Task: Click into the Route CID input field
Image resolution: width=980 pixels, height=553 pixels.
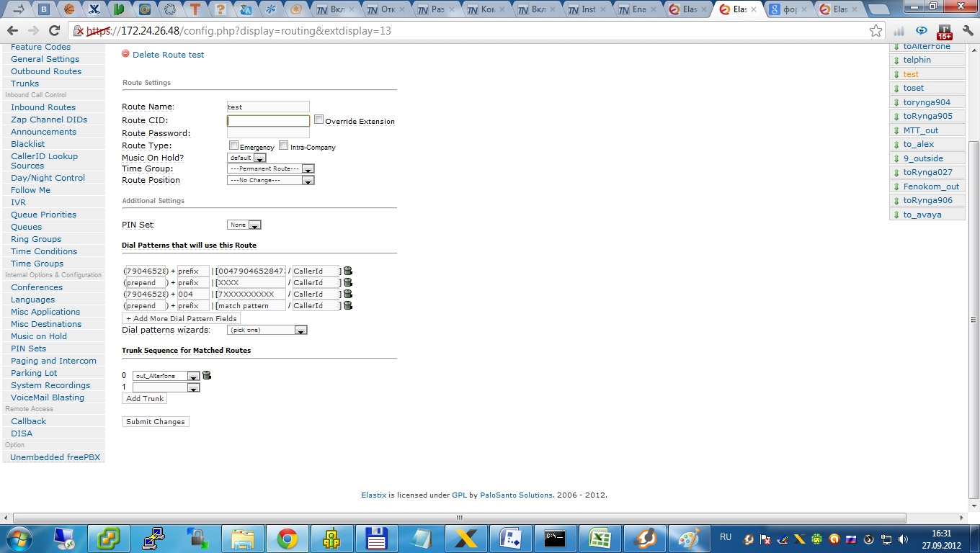Action: point(268,121)
